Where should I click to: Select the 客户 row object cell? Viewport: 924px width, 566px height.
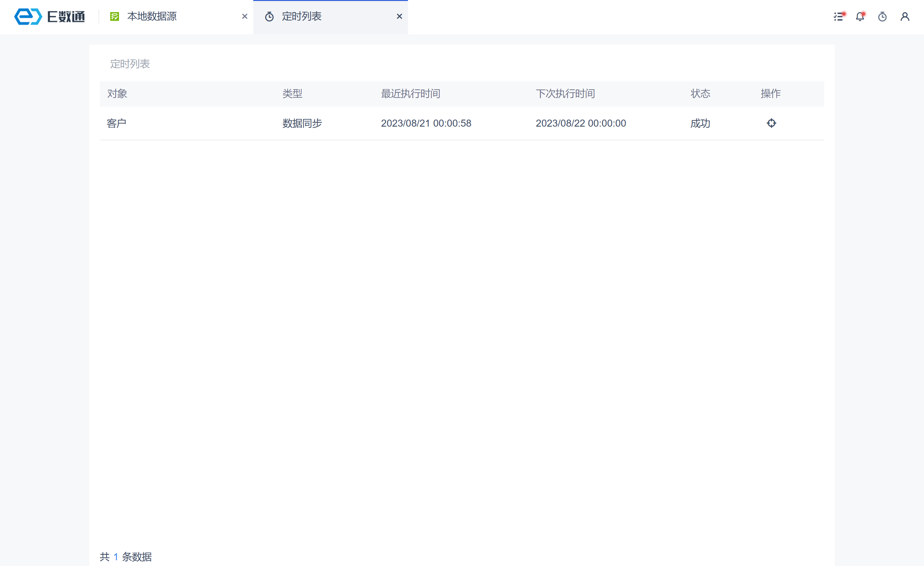click(x=116, y=123)
